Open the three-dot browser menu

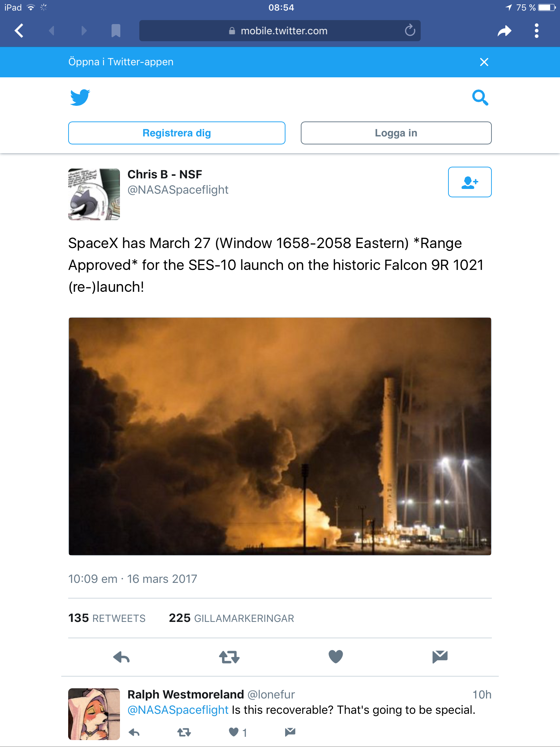536,31
